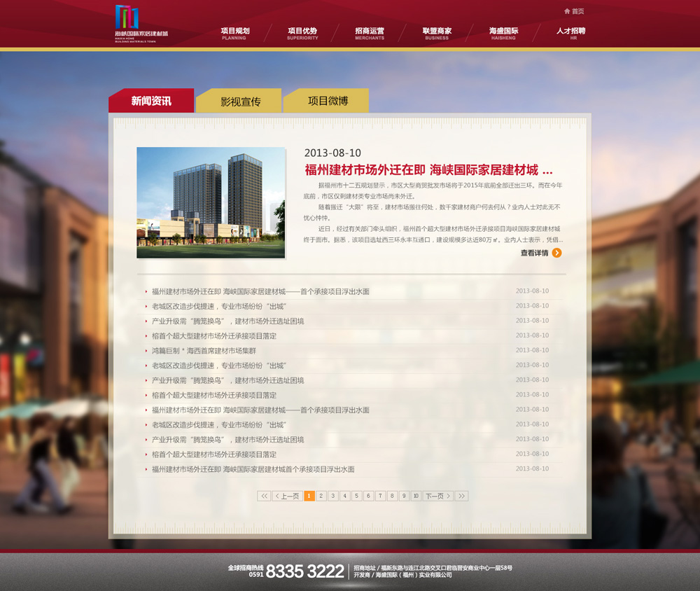Image resolution: width=700 pixels, height=591 pixels.
Task: Switch to the 项目微博 tab
Action: (x=328, y=101)
